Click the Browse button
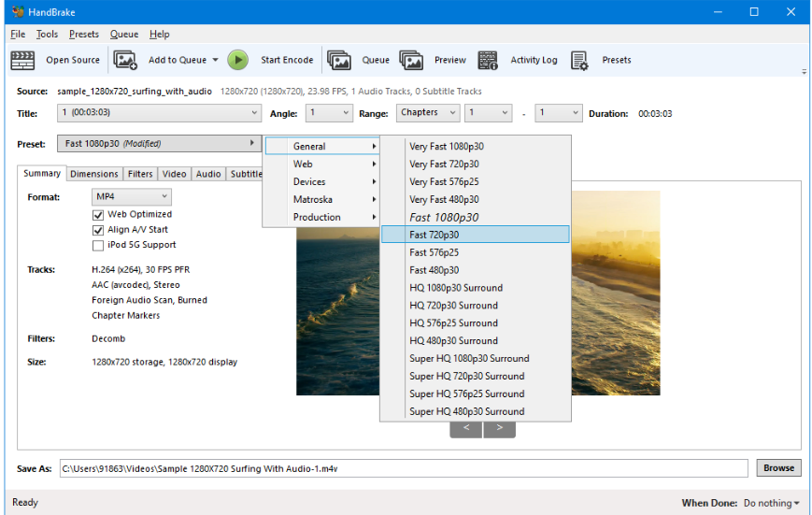 click(777, 468)
